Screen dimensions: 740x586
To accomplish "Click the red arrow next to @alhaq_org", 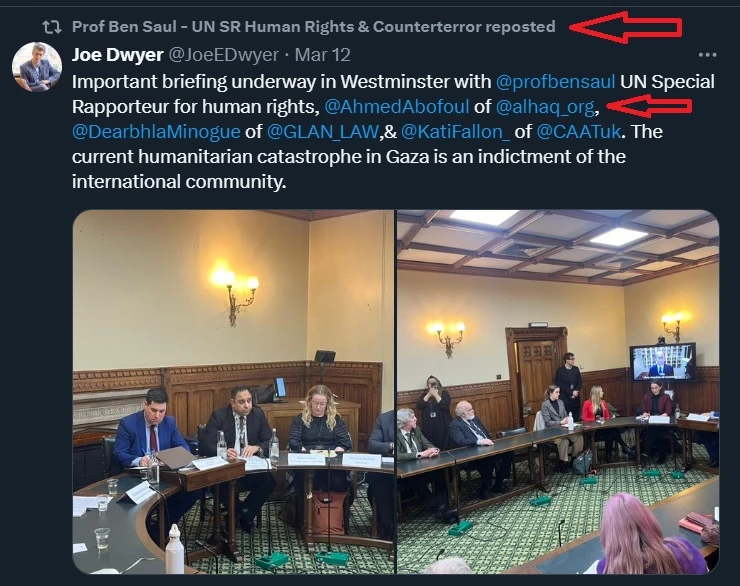I will coord(649,106).
